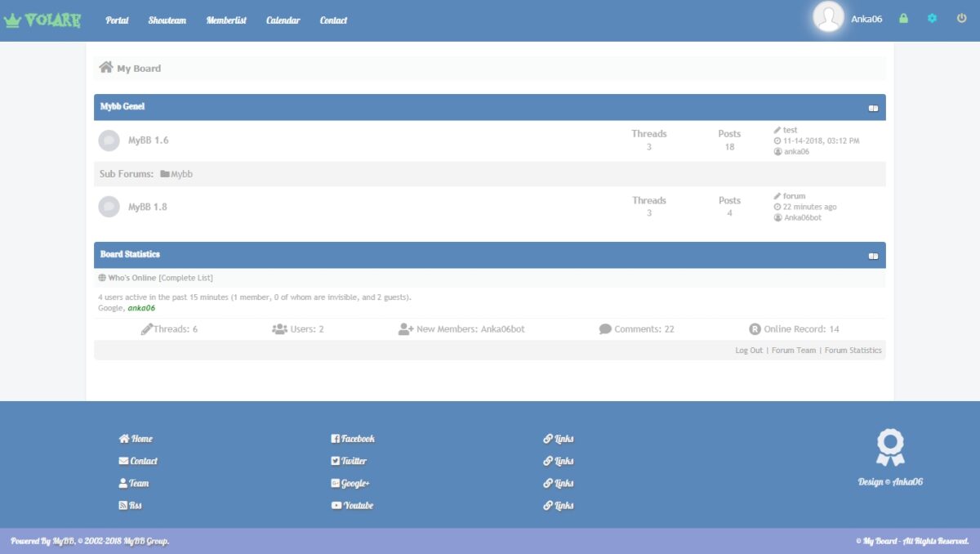
Task: Open settings via the gear icon
Action: (x=932, y=18)
